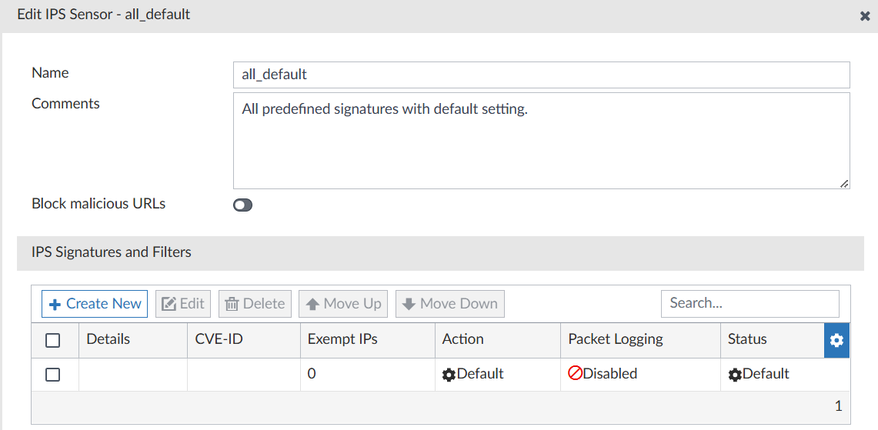
Task: Click the column settings gear icon
Action: tap(837, 340)
